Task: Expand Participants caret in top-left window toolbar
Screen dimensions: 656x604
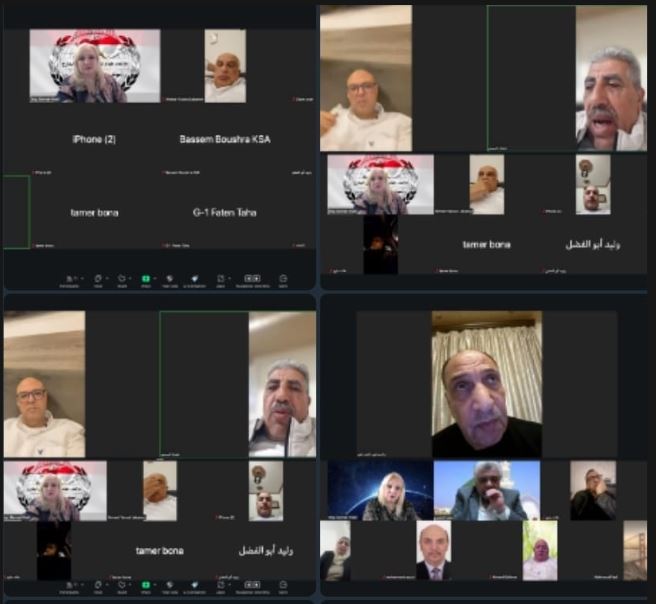Action: coord(82,277)
